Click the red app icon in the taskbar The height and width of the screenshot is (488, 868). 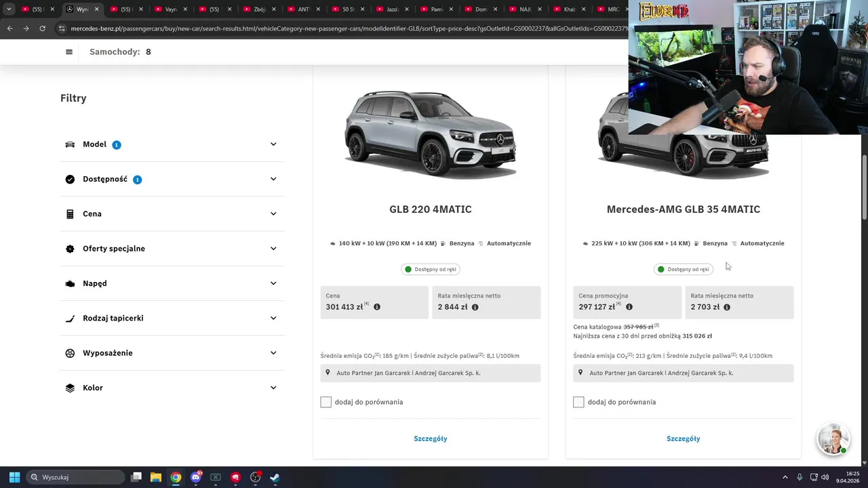tap(235, 477)
